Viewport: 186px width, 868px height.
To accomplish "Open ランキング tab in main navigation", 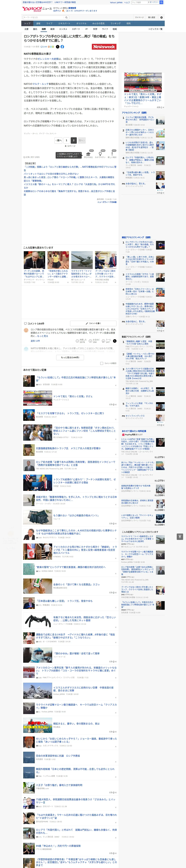I will [x=115, y=24].
